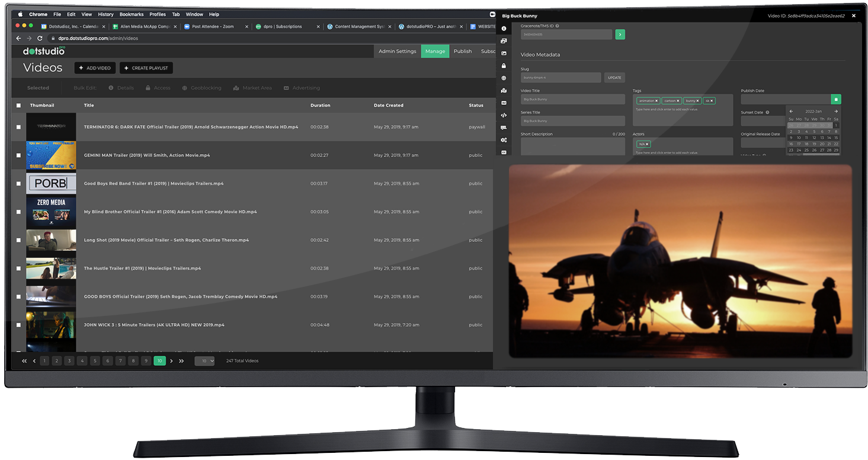Enable the select-all checkbox in table header
The height and width of the screenshot is (460, 868).
click(x=18, y=105)
